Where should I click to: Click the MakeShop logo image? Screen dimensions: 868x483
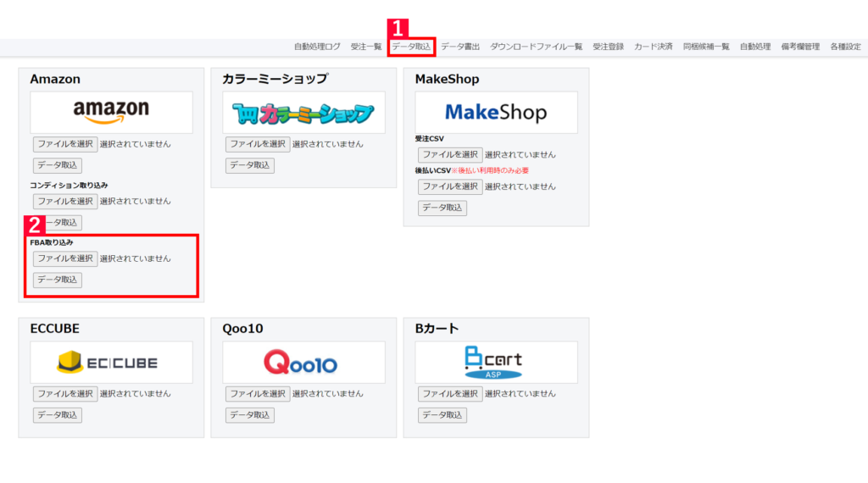496,113
